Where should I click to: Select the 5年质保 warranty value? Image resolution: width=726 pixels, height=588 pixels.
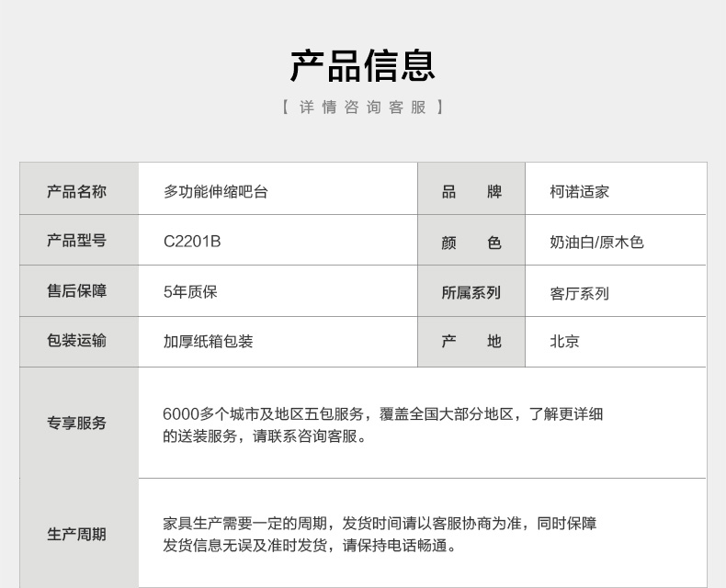click(x=190, y=291)
